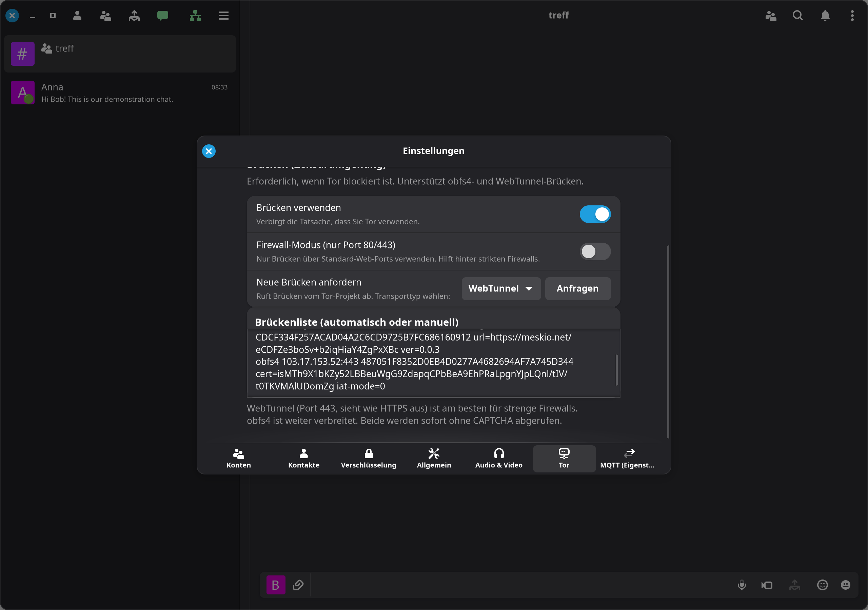This screenshot has height=610, width=868.
Task: Click the share/upload tray icon in top toolbar
Action: point(134,16)
